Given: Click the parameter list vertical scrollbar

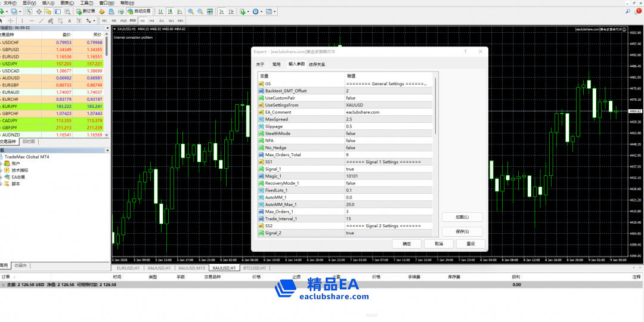Looking at the screenshot, I should click(435, 107).
